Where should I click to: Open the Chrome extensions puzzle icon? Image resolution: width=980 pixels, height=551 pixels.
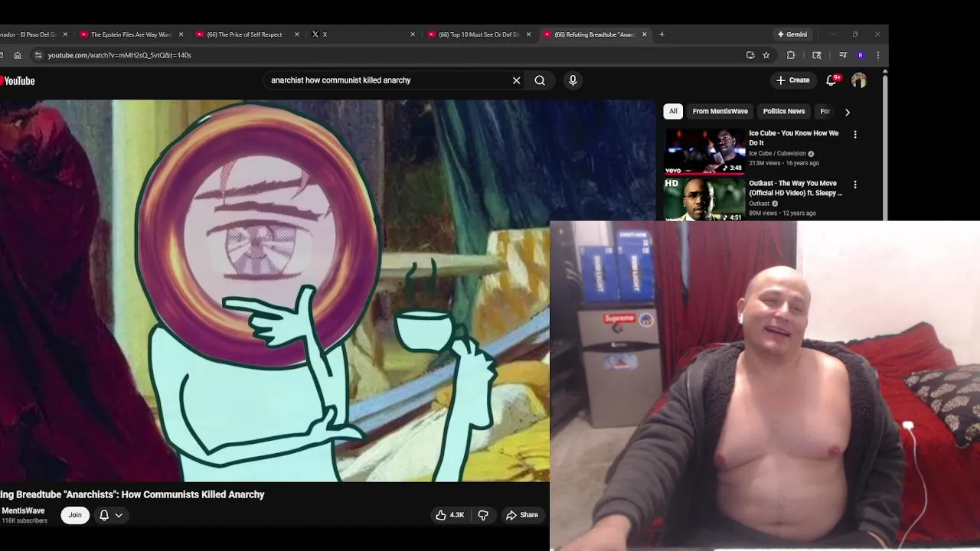791,55
